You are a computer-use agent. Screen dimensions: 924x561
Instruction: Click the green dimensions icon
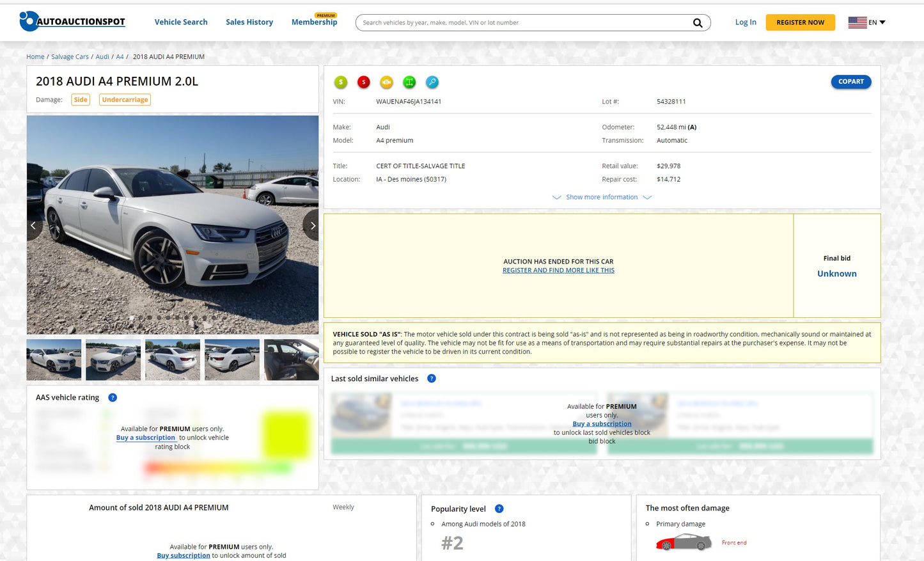(x=409, y=82)
